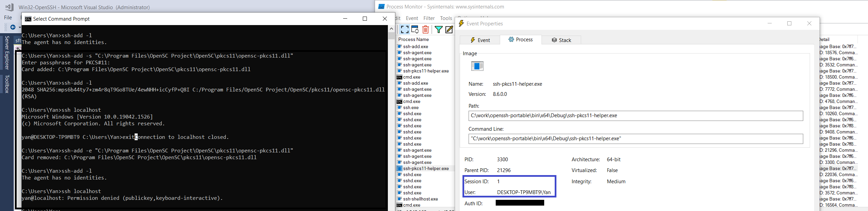The height and width of the screenshot is (211, 868).
Task: Click the Navigate Backward arrow in Visual Studio
Action: coord(13,27)
